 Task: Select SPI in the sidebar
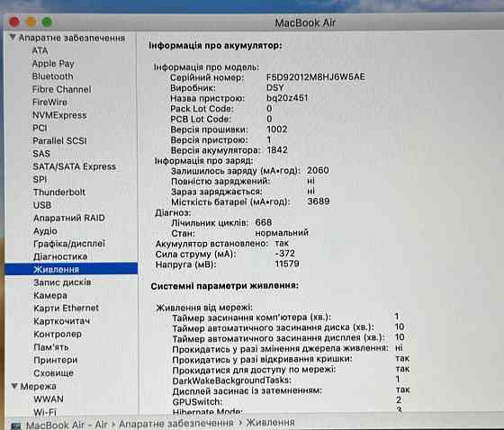(x=40, y=179)
